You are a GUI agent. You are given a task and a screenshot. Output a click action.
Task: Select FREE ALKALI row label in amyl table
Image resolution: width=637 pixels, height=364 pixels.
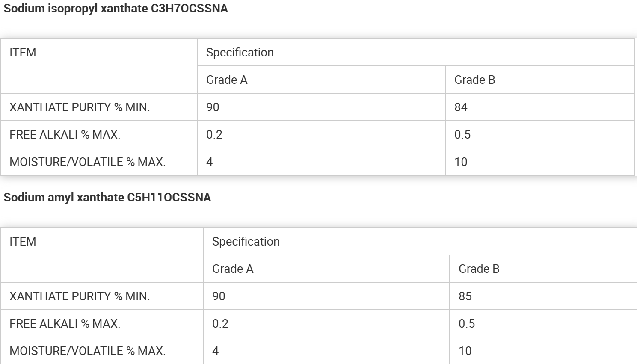coord(65,324)
